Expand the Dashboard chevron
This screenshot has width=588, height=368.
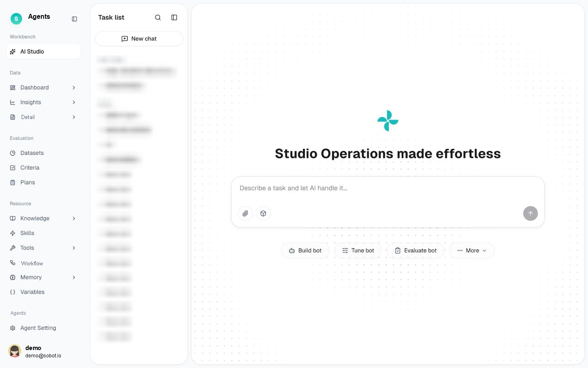[74, 88]
